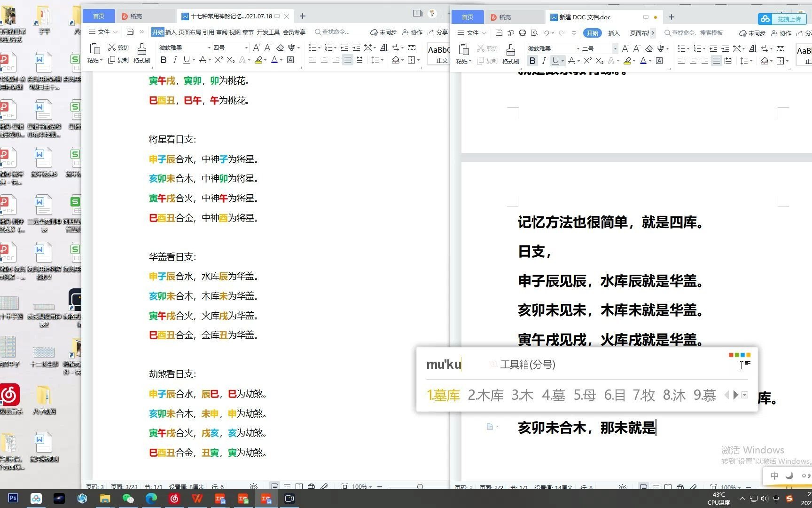
Task: Toggle Superscript in the left window
Action: point(219,60)
